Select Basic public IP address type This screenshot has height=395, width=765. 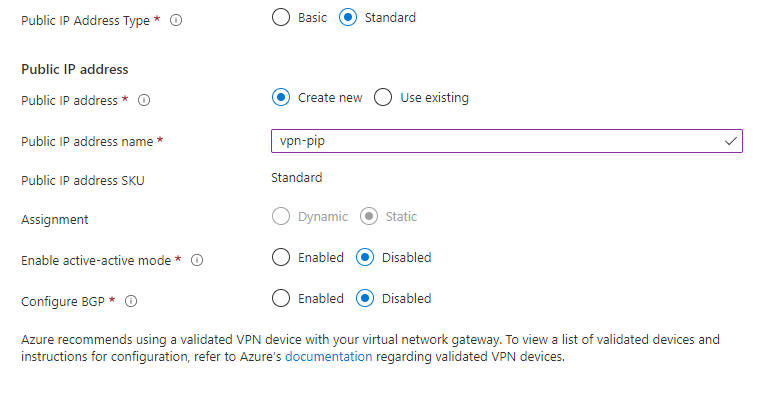281,18
